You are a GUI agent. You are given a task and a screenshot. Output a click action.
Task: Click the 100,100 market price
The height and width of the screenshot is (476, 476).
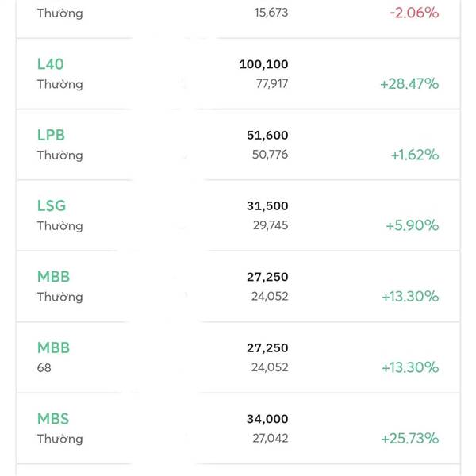point(264,64)
